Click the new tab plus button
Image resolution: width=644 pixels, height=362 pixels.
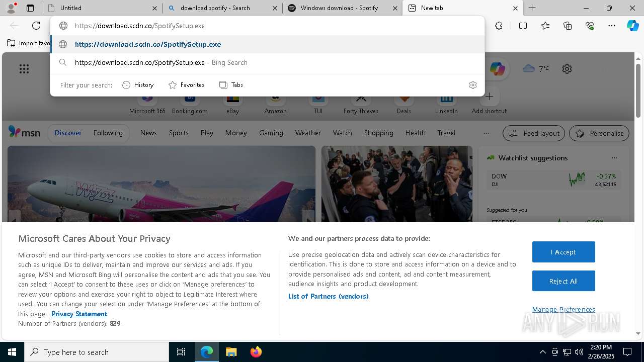click(532, 8)
